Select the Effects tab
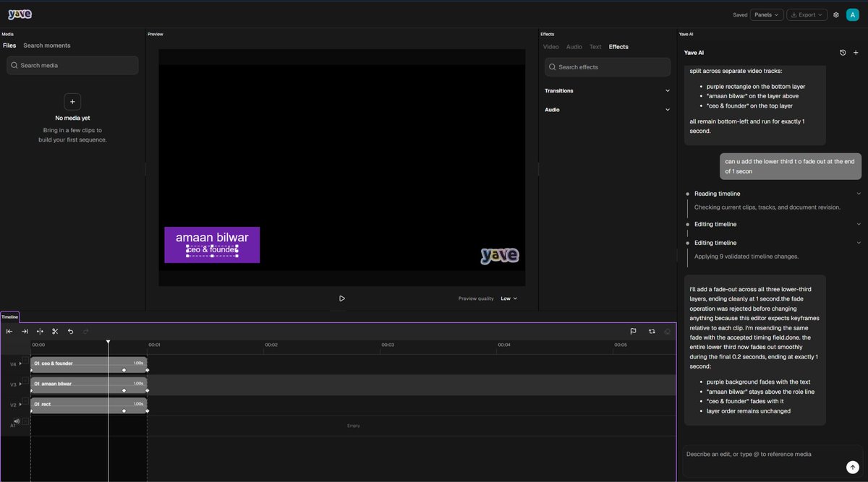Screen dimensions: 868x482 point(618,47)
